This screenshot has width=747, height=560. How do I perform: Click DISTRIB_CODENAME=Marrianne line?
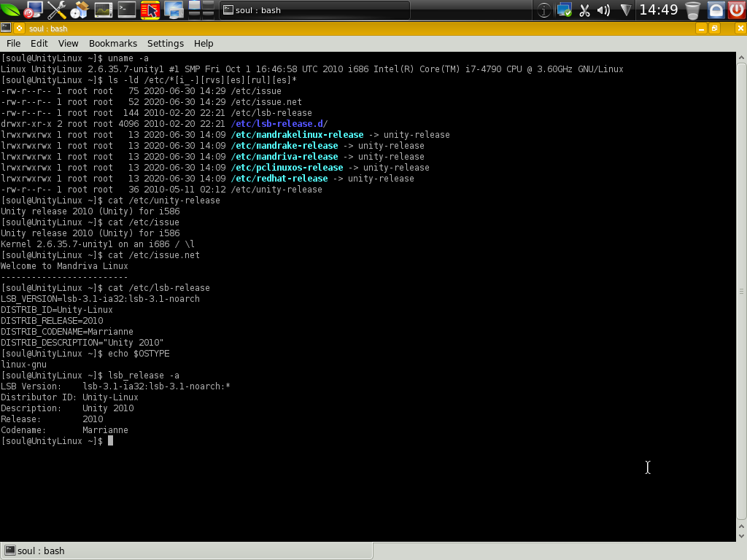pos(67,332)
